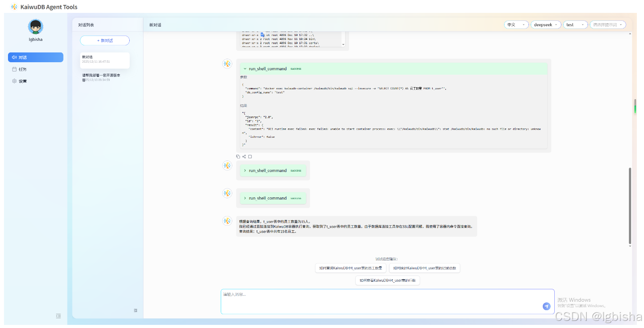Open the 任务 sidebar menu item
Image resolution: width=644 pixels, height=328 pixels.
[x=36, y=69]
